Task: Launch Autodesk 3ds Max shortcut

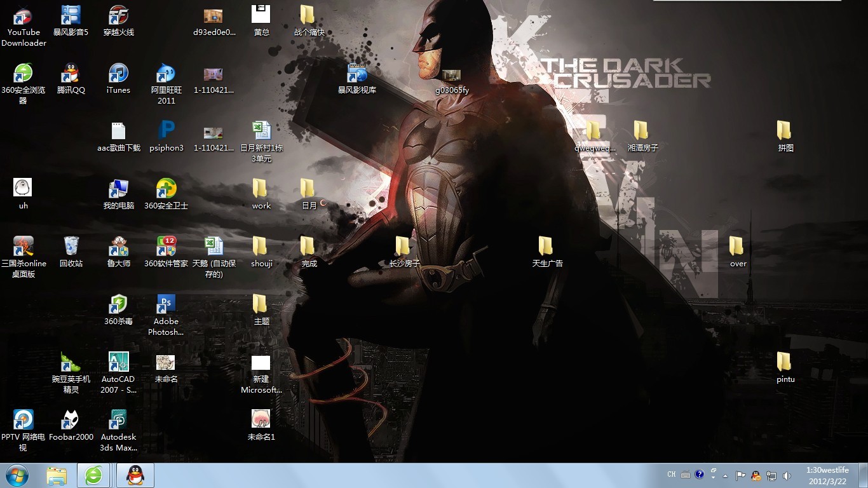Action: coord(119,431)
